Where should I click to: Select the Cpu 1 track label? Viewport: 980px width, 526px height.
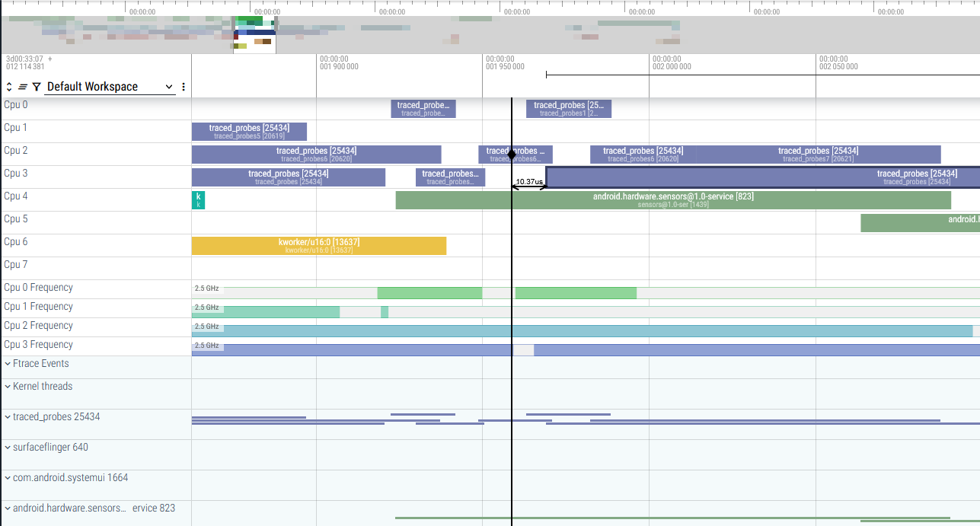click(x=16, y=128)
